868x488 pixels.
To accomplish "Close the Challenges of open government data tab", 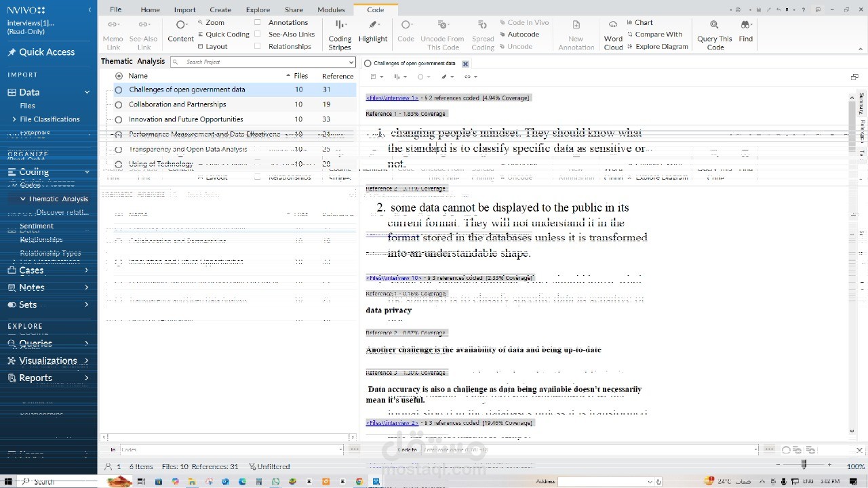I will click(x=465, y=64).
